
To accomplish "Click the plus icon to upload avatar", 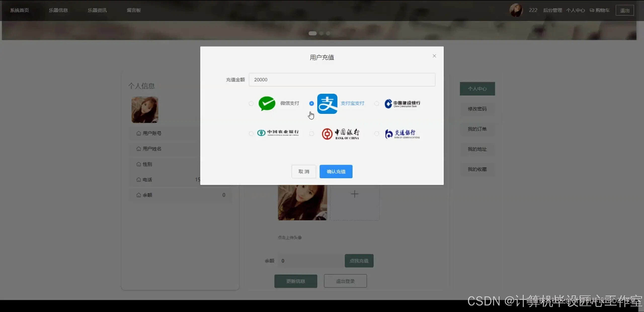I will (x=355, y=194).
